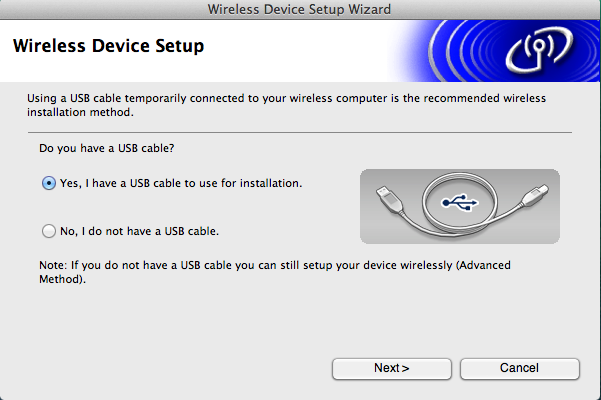
Task: Choose the No USB cable radio button
Action: (49, 231)
